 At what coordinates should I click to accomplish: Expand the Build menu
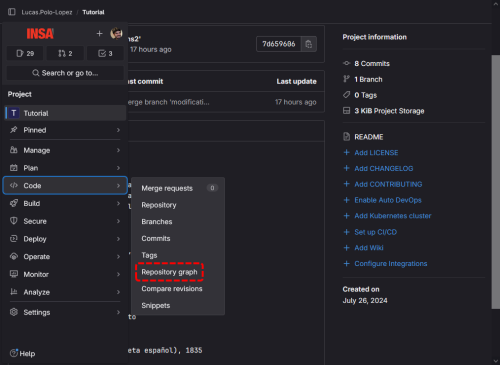click(x=65, y=203)
